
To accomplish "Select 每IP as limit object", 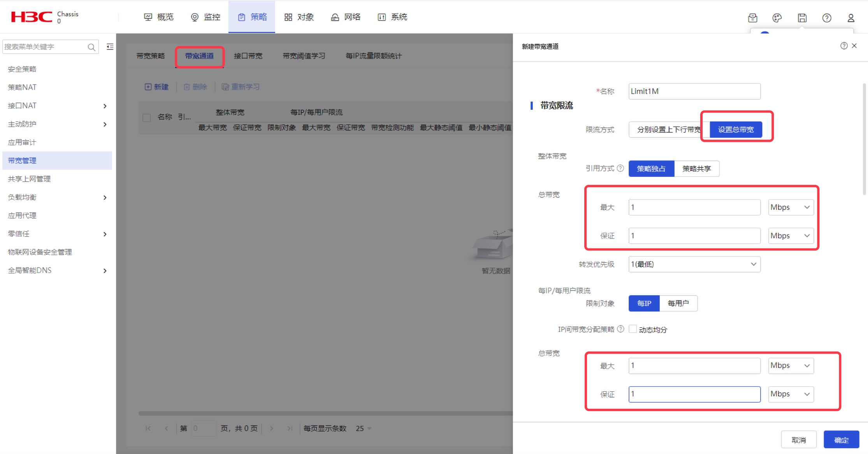I will pos(644,303).
